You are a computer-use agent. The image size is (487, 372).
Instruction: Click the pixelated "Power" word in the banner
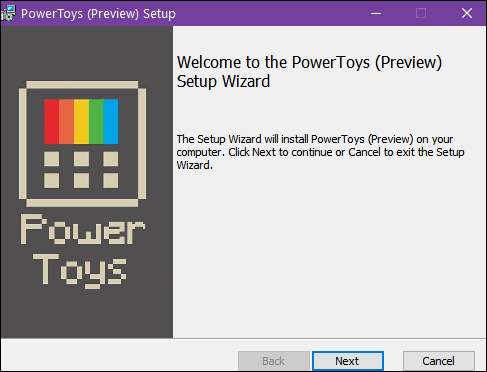click(83, 229)
